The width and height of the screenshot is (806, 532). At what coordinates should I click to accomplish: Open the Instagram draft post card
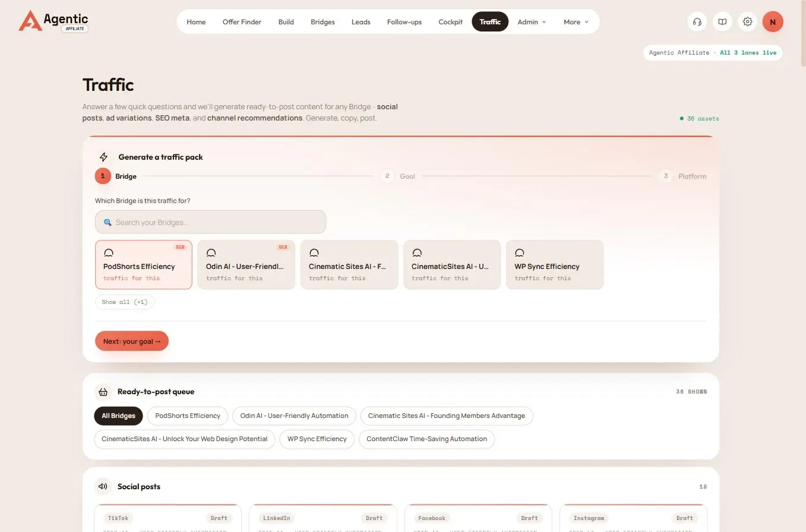(x=633, y=518)
